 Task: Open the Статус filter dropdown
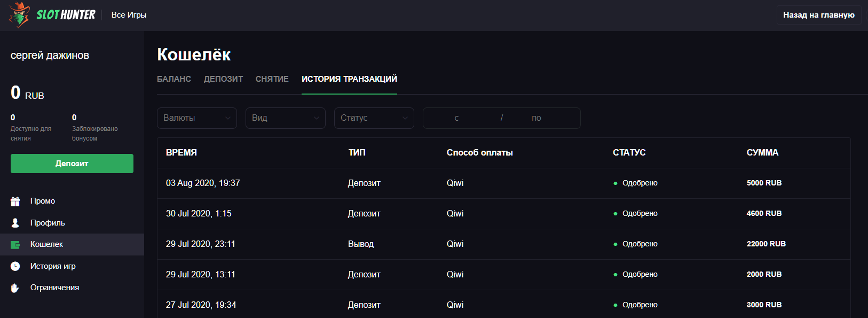pyautogui.click(x=374, y=118)
